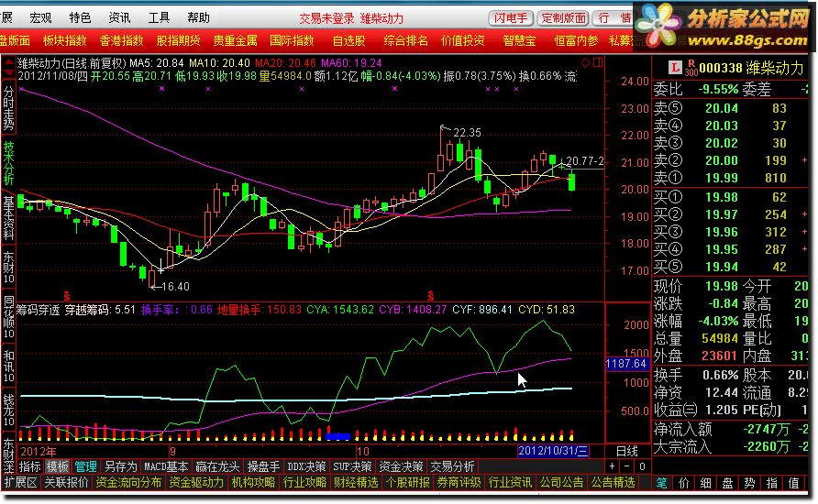The image size is (818, 504).
Task: Click the 模板 button in the bottom bar
Action: click(58, 466)
